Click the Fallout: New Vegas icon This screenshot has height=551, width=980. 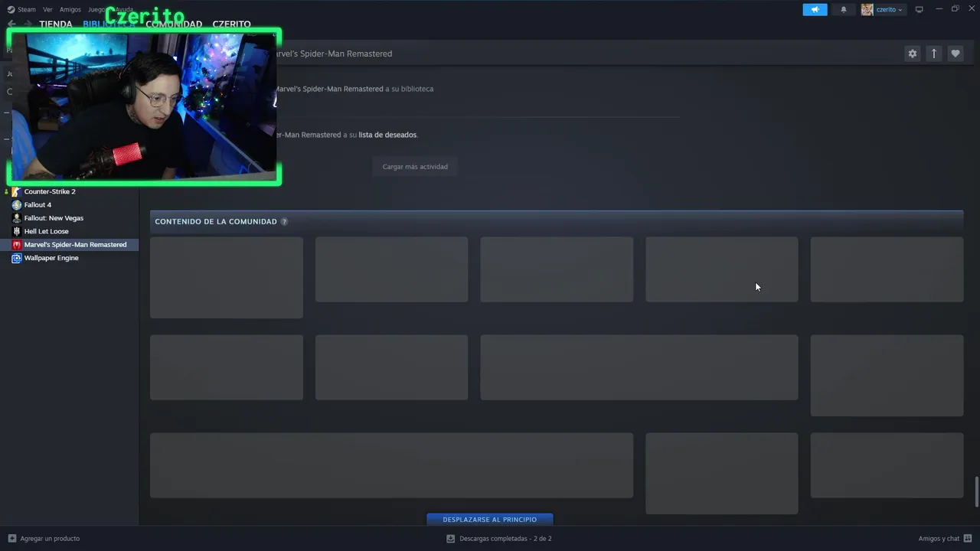(x=17, y=218)
